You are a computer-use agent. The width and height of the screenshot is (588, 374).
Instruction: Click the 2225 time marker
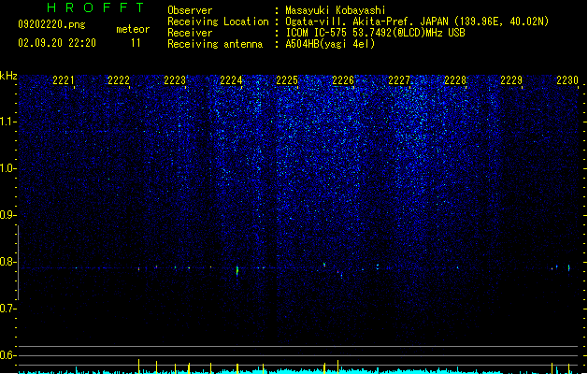pyautogui.click(x=287, y=80)
